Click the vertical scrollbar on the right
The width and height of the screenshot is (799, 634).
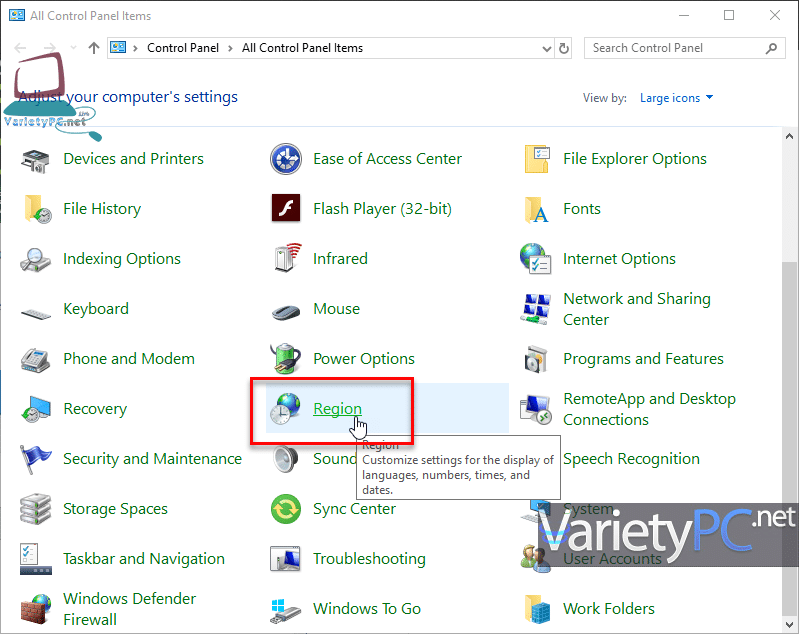pyautogui.click(x=789, y=400)
